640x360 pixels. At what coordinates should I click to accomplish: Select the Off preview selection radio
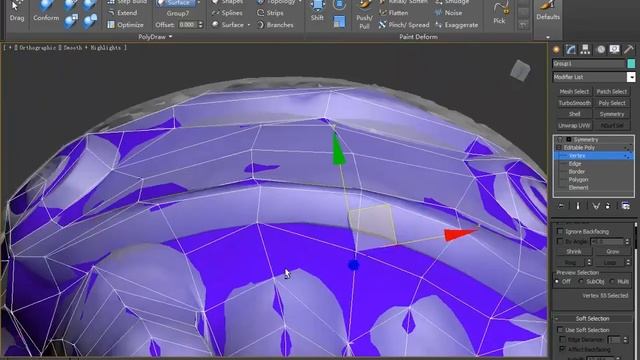click(x=557, y=281)
